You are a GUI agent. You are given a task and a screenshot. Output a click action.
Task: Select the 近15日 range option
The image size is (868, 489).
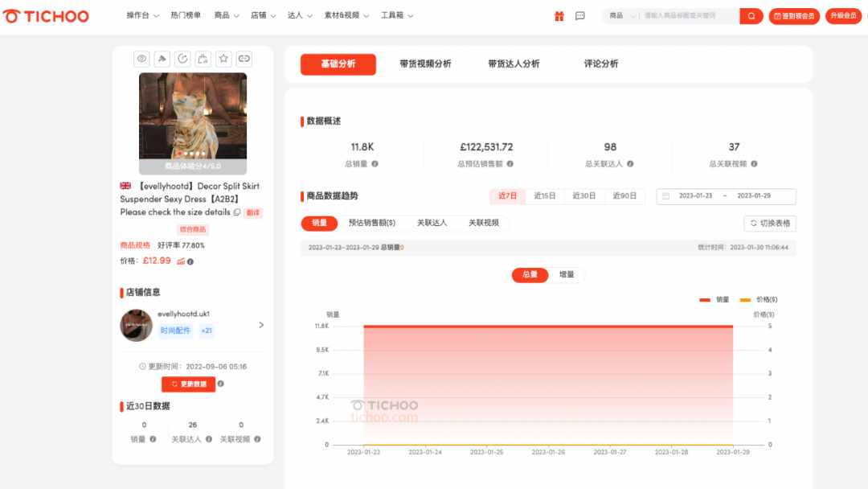(x=545, y=196)
